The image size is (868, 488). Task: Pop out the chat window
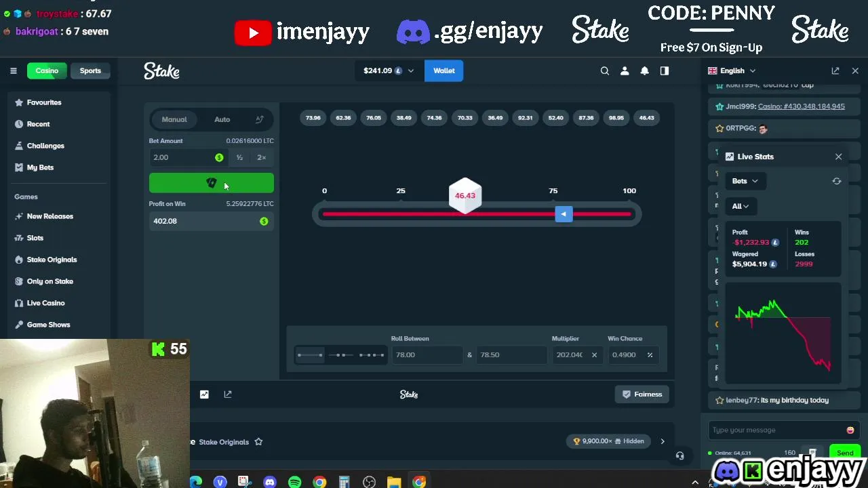835,70
